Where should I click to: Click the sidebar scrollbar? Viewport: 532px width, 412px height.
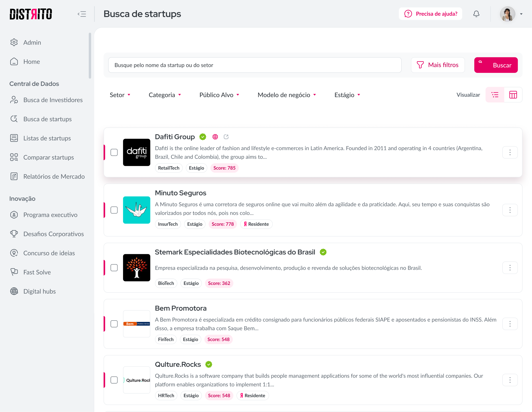coord(90,56)
